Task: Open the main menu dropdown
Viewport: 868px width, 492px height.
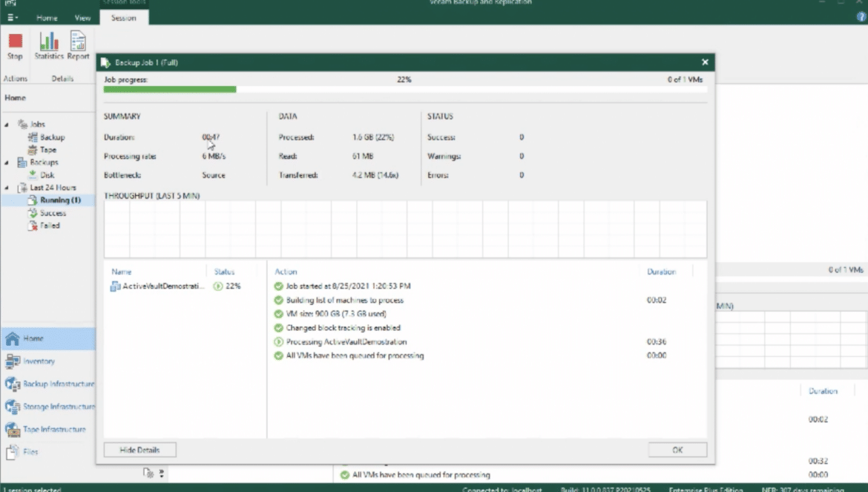Action: 12,18
